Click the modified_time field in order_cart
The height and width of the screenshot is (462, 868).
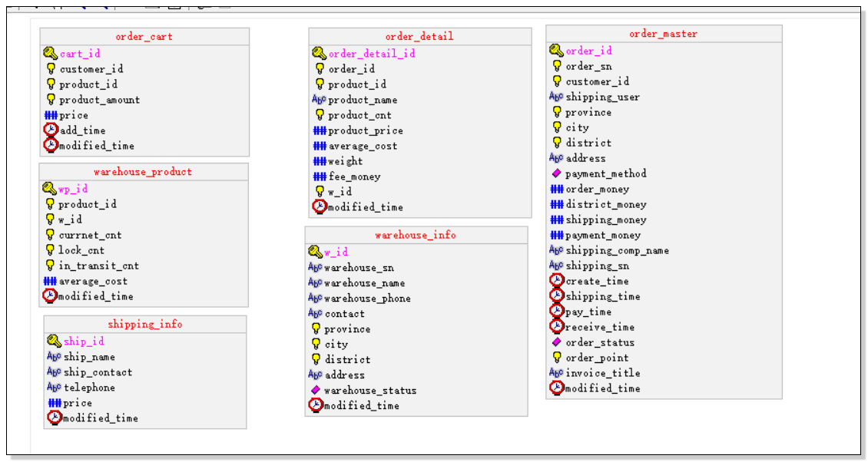97,146
